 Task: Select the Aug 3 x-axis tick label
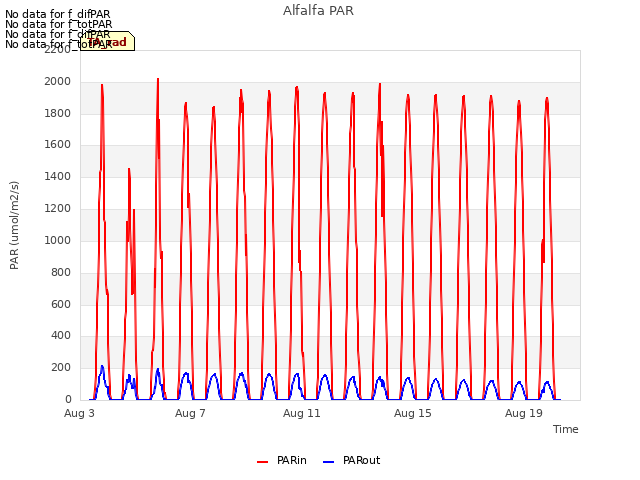[x=79, y=413]
